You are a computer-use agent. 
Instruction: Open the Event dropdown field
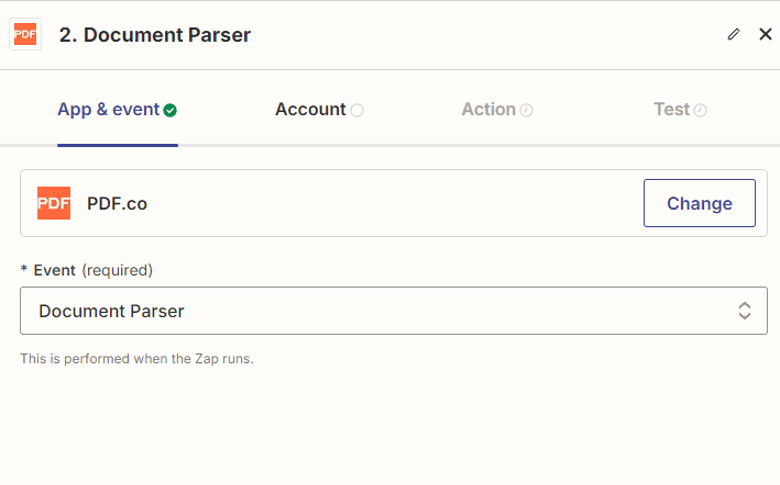pyautogui.click(x=390, y=311)
